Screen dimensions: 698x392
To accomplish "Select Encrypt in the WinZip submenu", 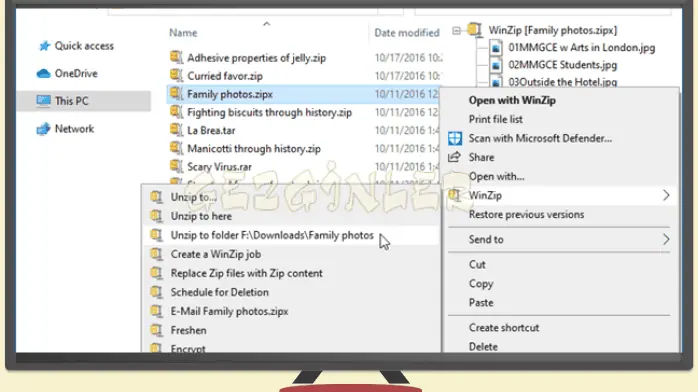I will click(188, 349).
